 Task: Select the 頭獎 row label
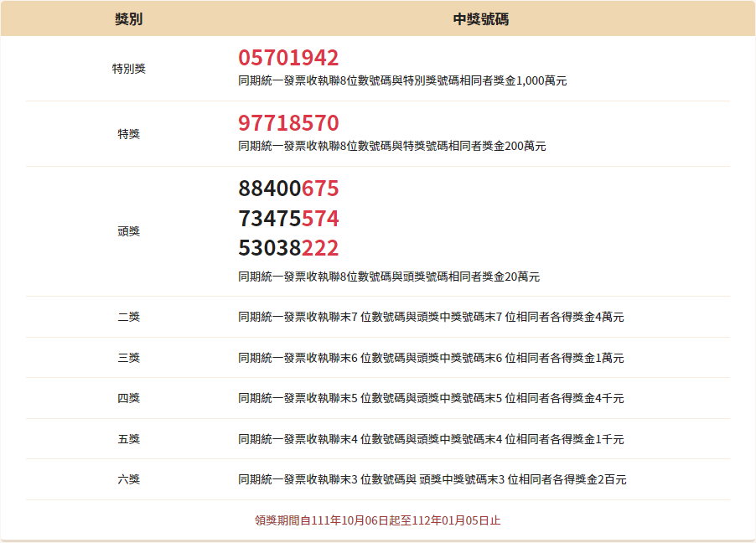click(128, 231)
